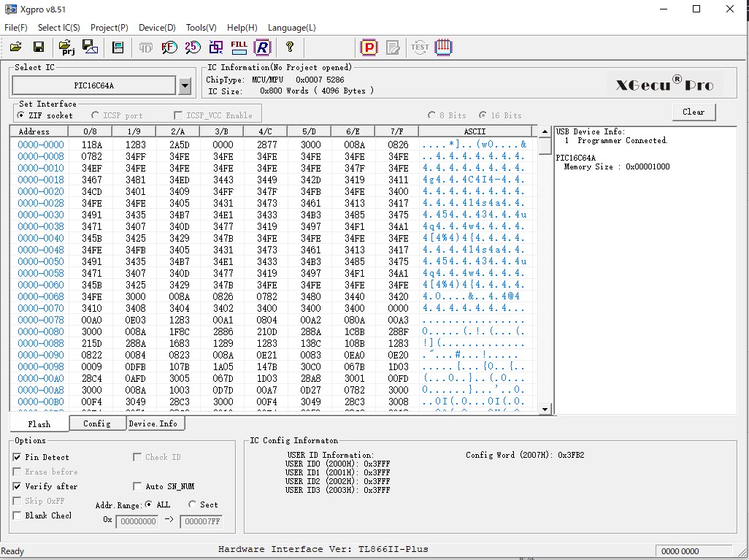
Task: Open Project(P) menu
Action: click(110, 28)
